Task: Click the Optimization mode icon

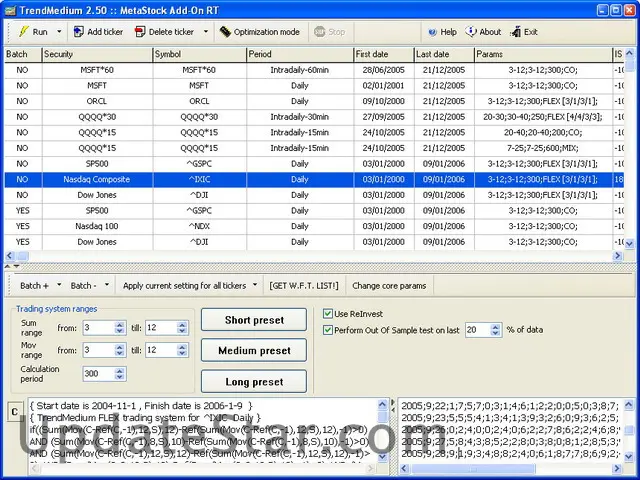Action: coord(225,31)
